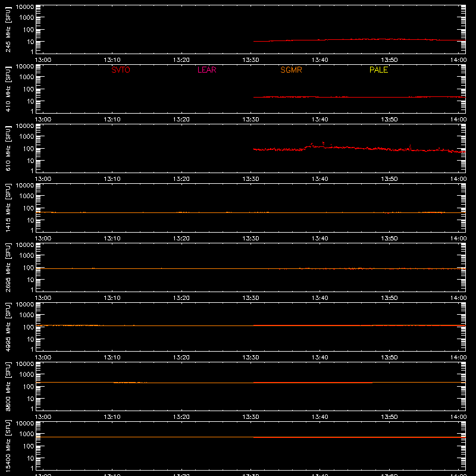The width and height of the screenshot is (476, 476).
Task: Select the 4995 MHz [SFU] axis title
Action: [x=8, y=327]
